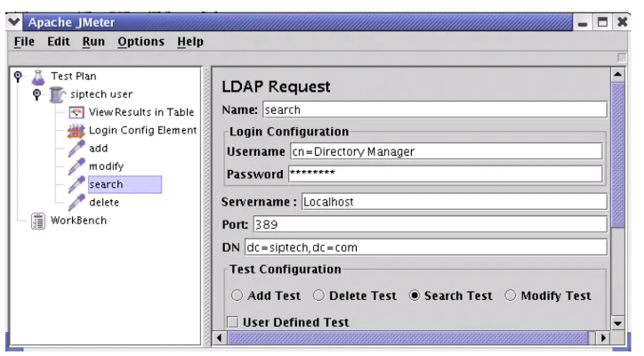Open the Edit menu
This screenshot has height=356, width=644.
pyautogui.click(x=59, y=42)
